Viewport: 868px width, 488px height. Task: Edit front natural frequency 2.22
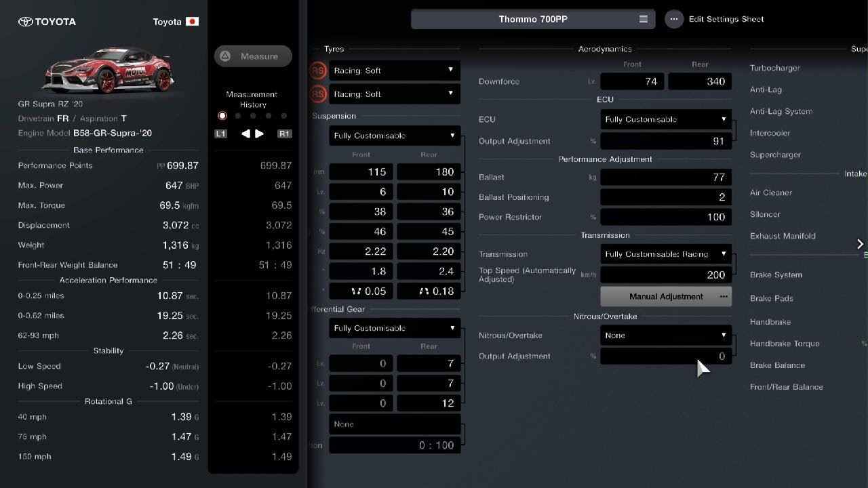pyautogui.click(x=361, y=251)
